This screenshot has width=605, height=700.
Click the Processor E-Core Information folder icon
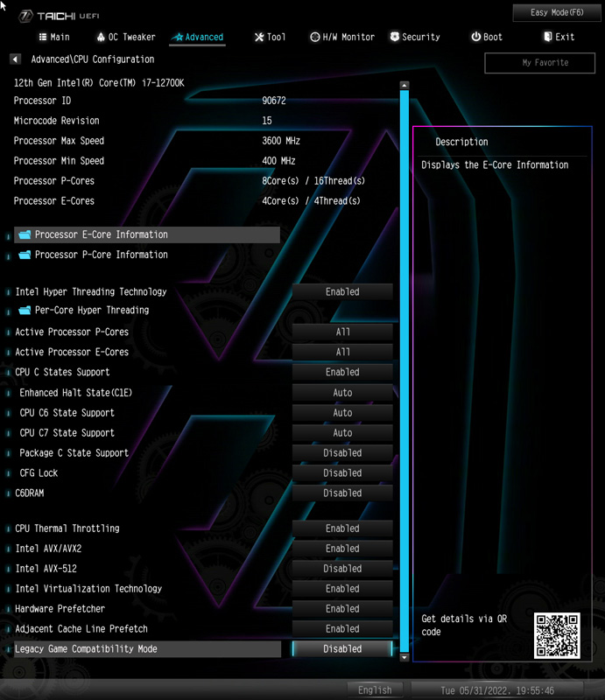click(25, 234)
